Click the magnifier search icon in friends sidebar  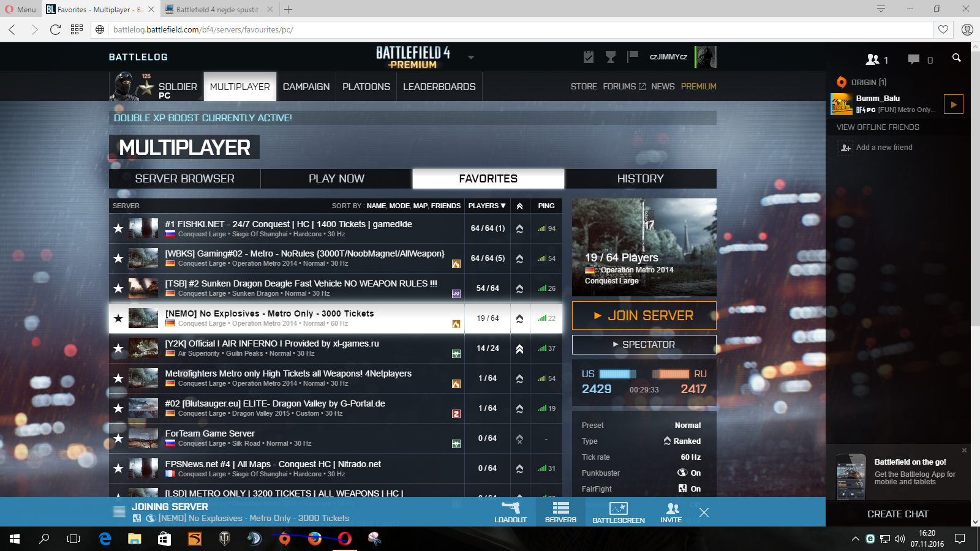coord(956,58)
